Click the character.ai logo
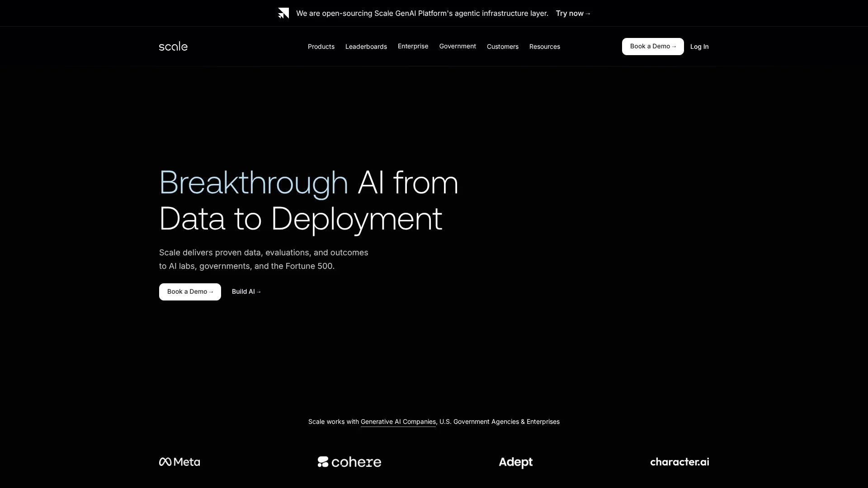The width and height of the screenshot is (868, 488). pyautogui.click(x=679, y=462)
